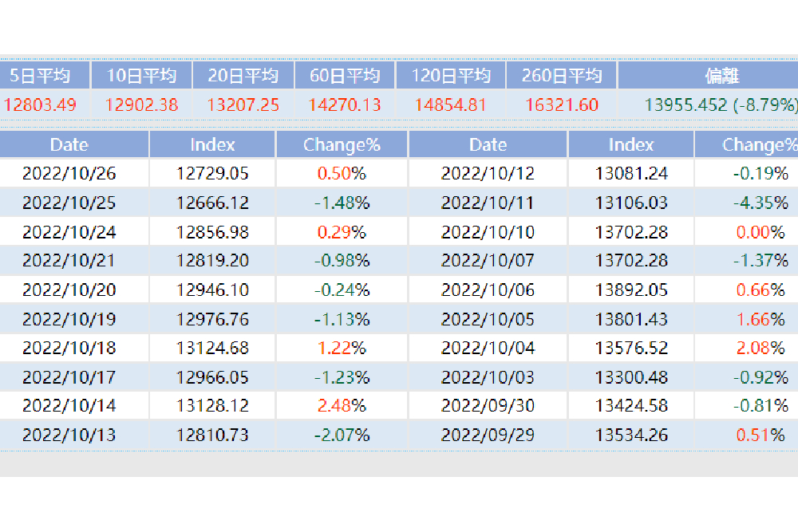Click the date 2022/10/03

(x=488, y=377)
